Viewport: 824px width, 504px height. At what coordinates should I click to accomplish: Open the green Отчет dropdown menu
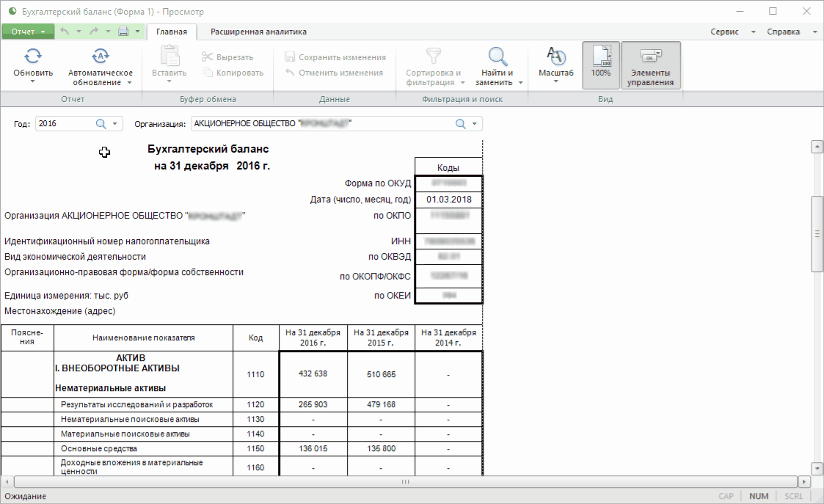point(28,32)
